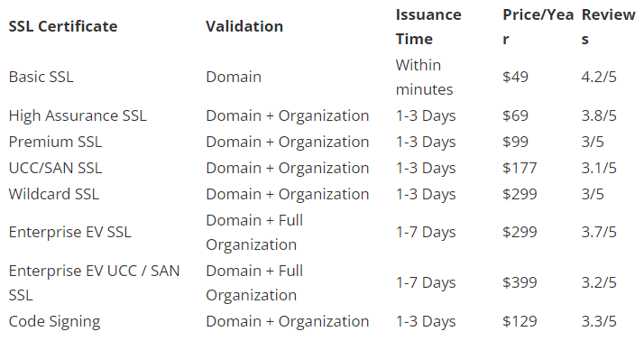Click the 4.2/5 review rating
This screenshot has width=644, height=350.
pos(599,78)
